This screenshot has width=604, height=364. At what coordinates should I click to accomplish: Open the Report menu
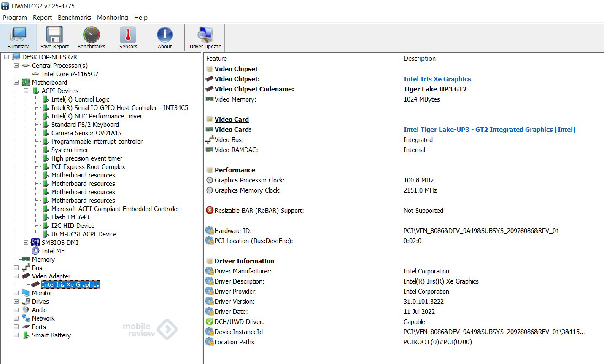click(42, 18)
